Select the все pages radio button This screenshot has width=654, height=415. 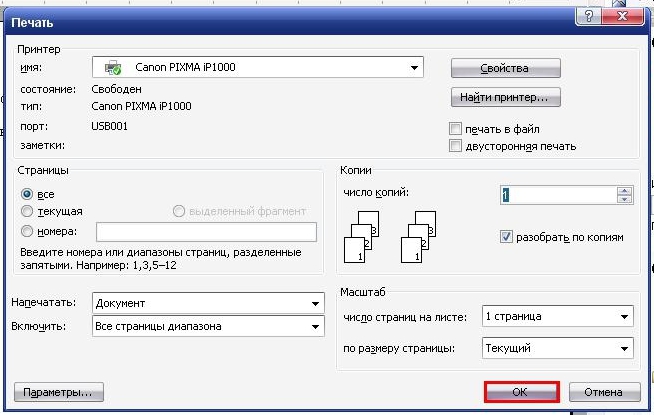pyautogui.click(x=27, y=194)
